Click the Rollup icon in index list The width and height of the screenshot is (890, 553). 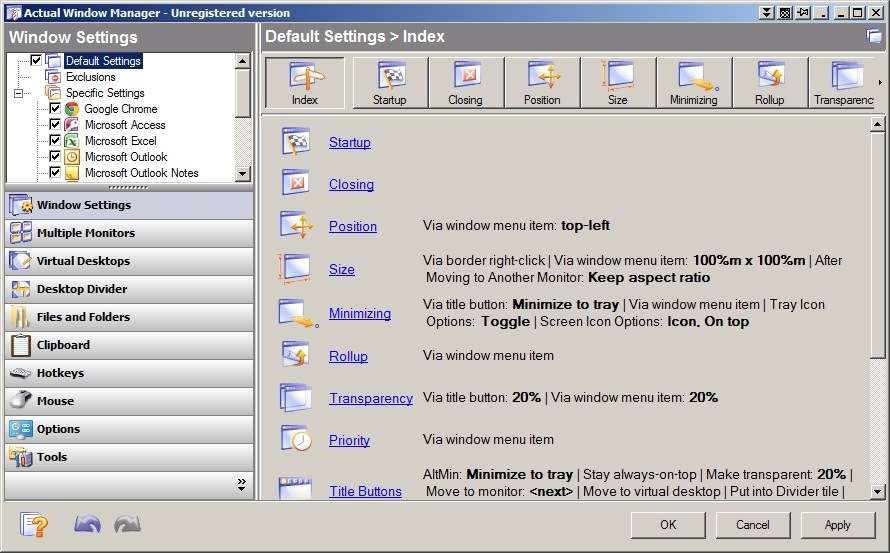coord(296,355)
